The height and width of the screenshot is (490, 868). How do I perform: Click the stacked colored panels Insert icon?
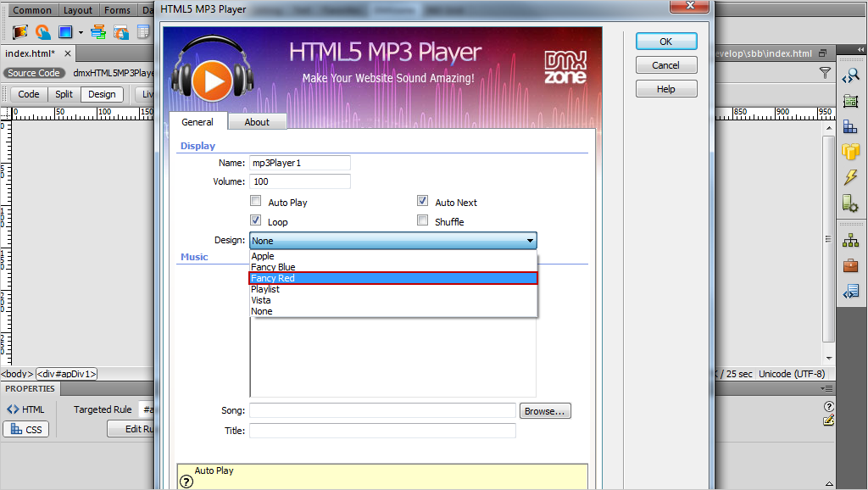coord(98,32)
